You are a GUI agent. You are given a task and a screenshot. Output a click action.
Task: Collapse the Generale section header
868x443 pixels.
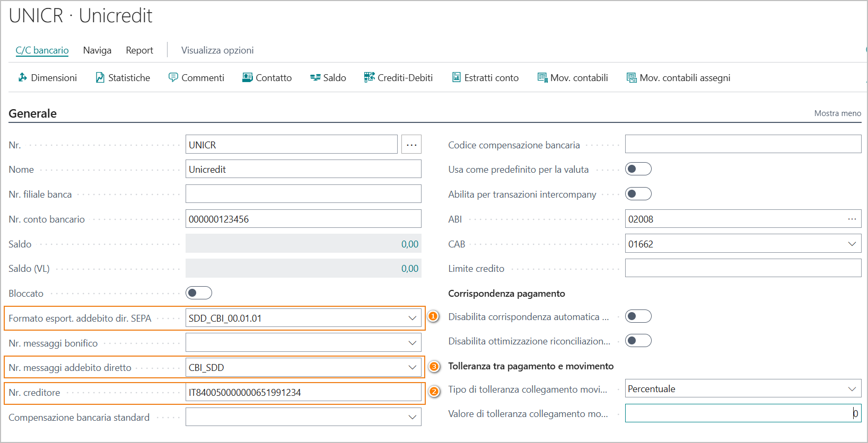(x=32, y=113)
